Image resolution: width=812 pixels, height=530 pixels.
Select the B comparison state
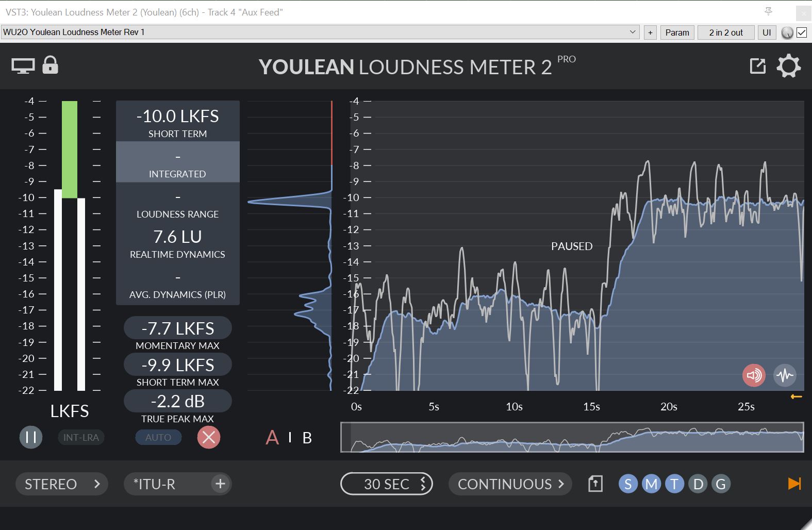(x=307, y=438)
